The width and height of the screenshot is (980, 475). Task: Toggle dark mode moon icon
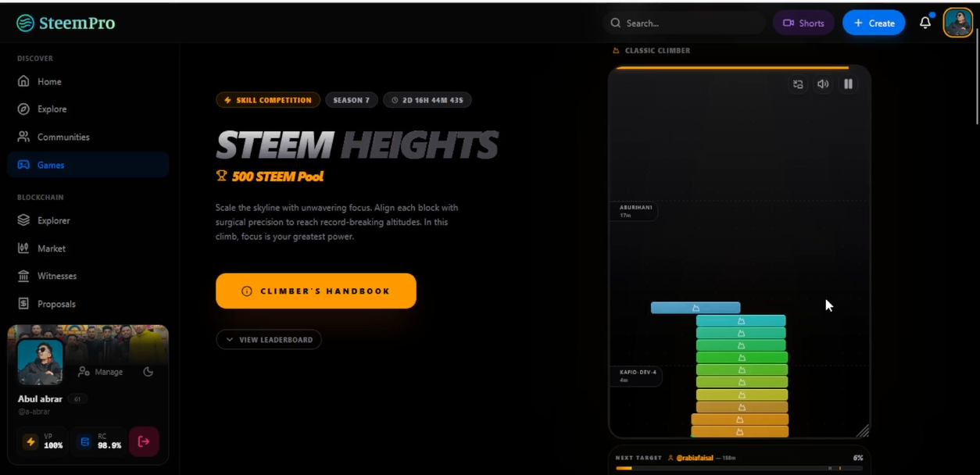(x=148, y=372)
